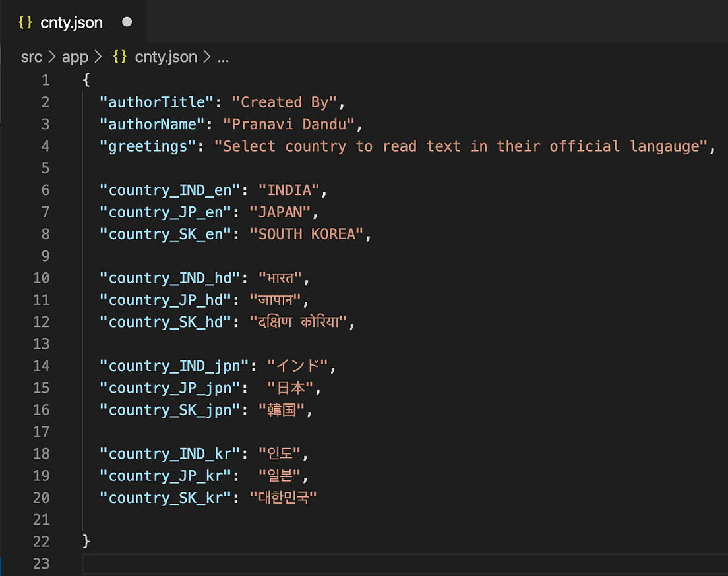Click the "greetings" key
728x576 pixels.
pos(148,146)
